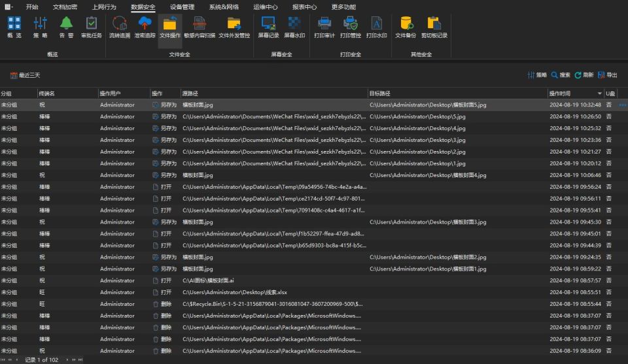Sort by the 操作用户 column header

tap(124, 93)
